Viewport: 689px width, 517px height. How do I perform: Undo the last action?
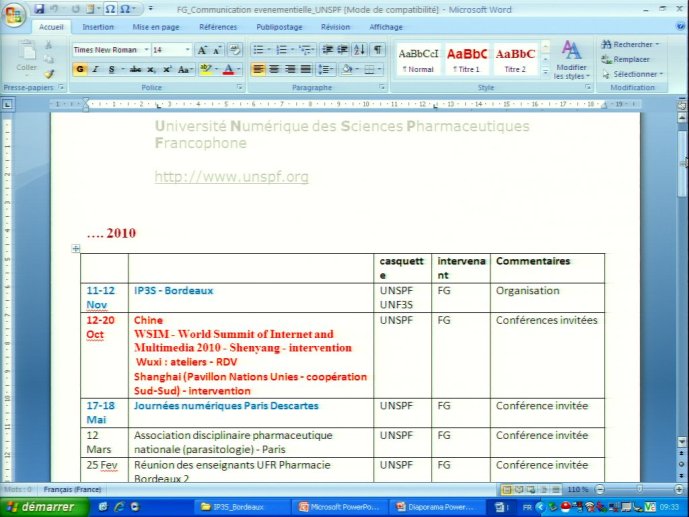(x=54, y=9)
